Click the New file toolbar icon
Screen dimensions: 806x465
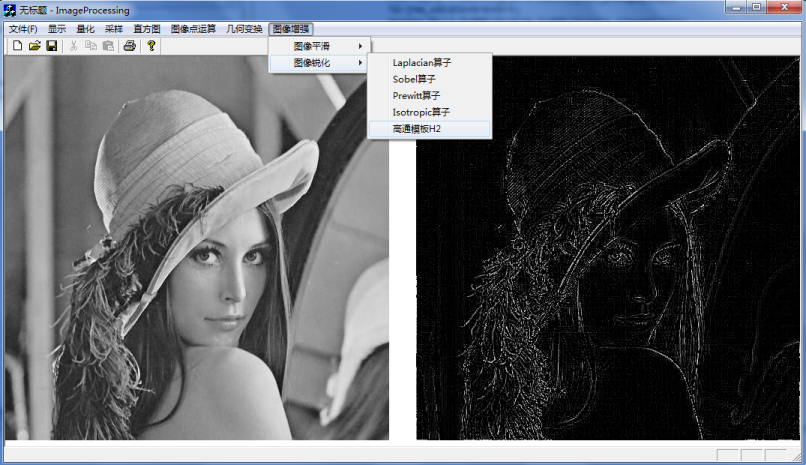point(17,46)
